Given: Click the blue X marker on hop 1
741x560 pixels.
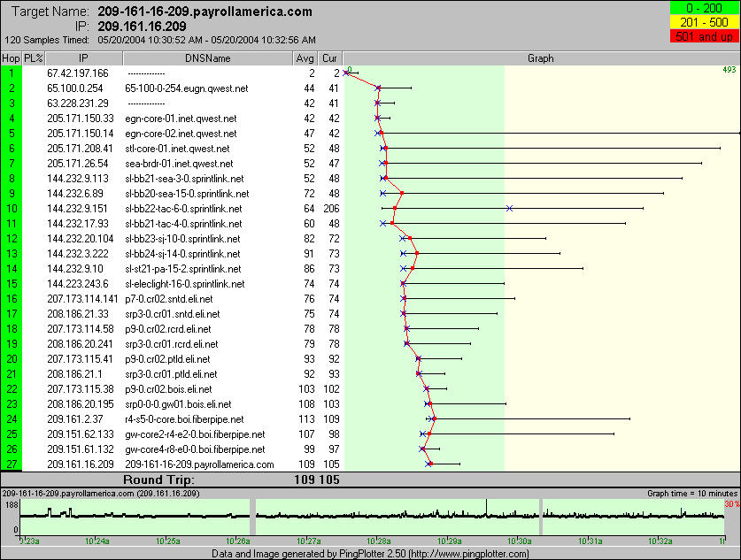Looking at the screenshot, I should 345,73.
